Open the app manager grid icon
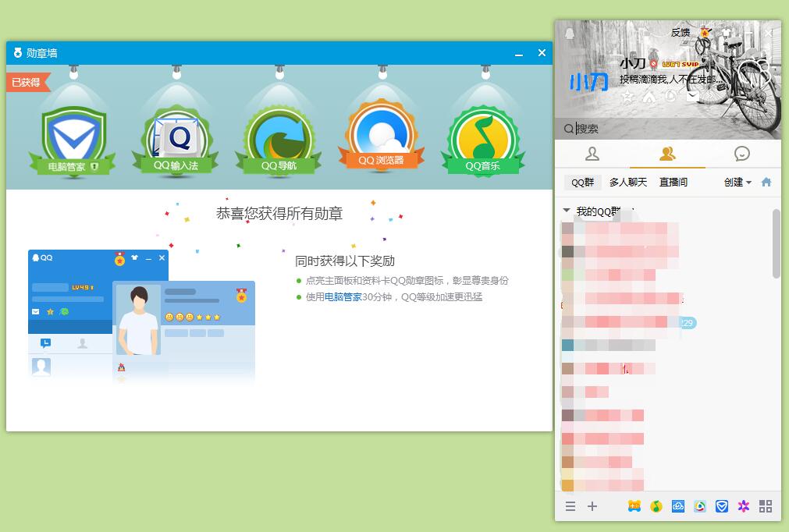789x532 pixels. 765,506
